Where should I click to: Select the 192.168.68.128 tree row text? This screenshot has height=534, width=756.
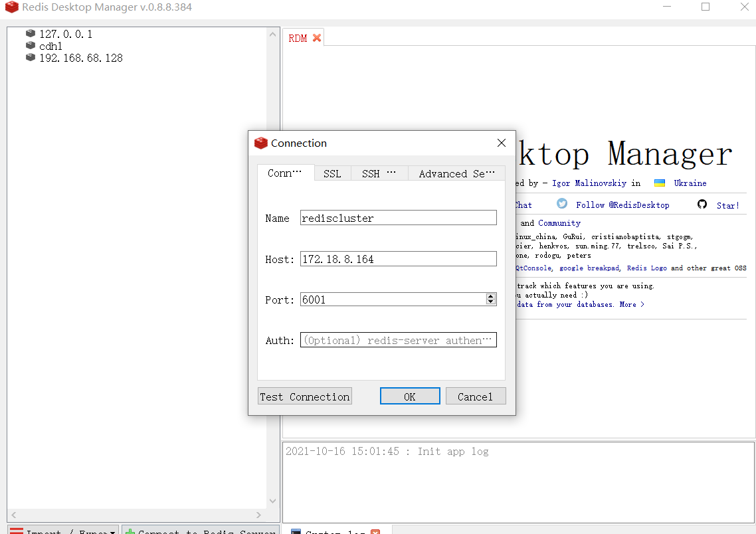81,58
